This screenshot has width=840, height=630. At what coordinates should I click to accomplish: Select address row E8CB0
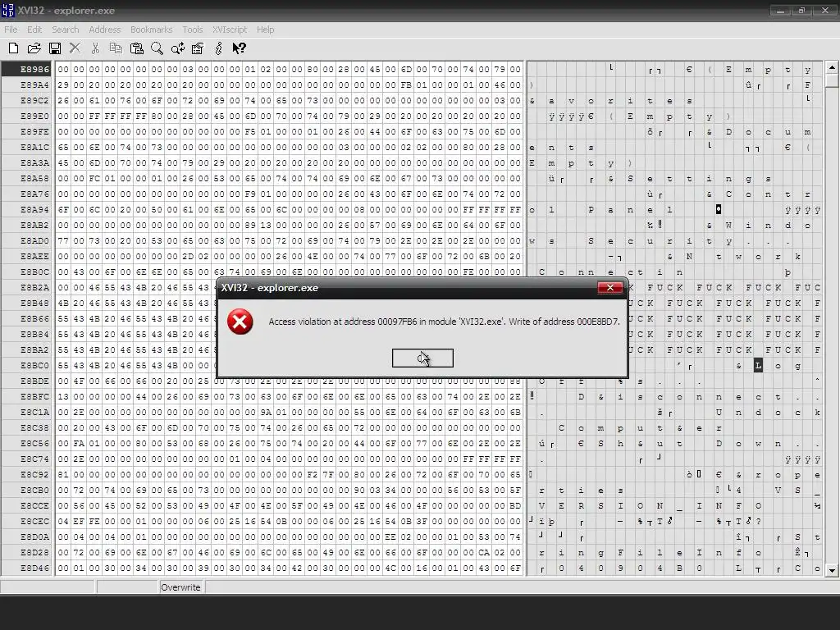coord(28,490)
